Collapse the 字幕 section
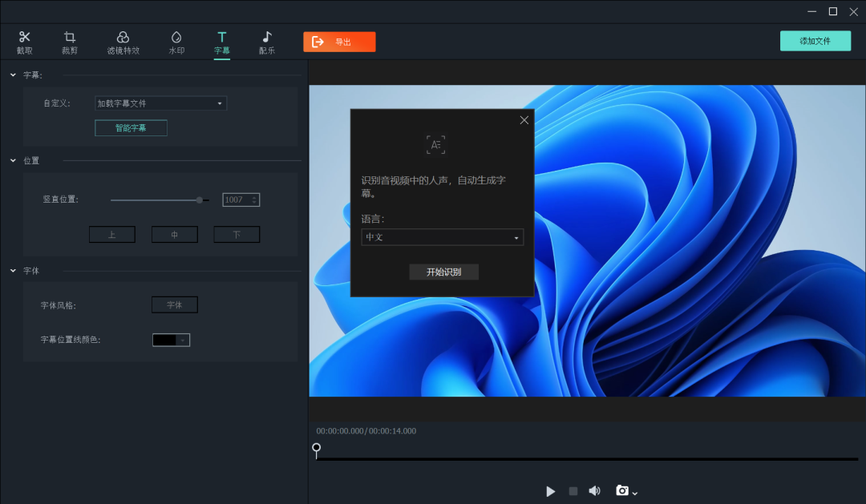This screenshot has width=866, height=504. pyautogui.click(x=13, y=75)
